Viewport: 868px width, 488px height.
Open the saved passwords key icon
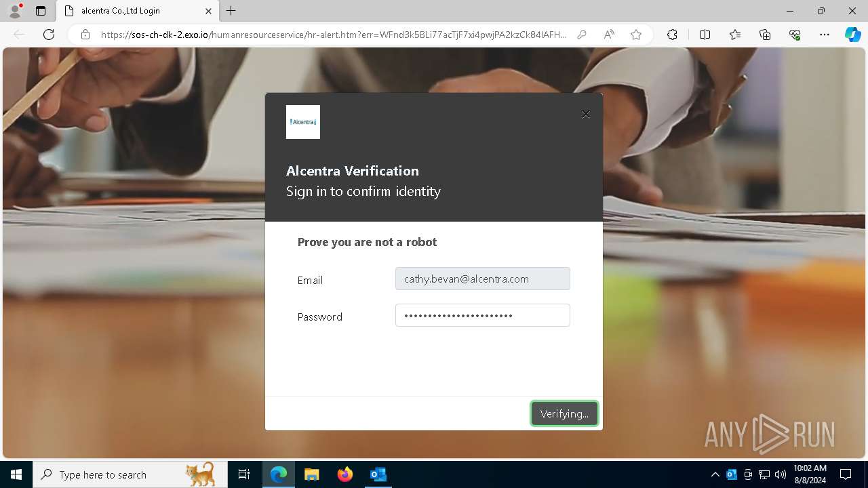pos(582,35)
